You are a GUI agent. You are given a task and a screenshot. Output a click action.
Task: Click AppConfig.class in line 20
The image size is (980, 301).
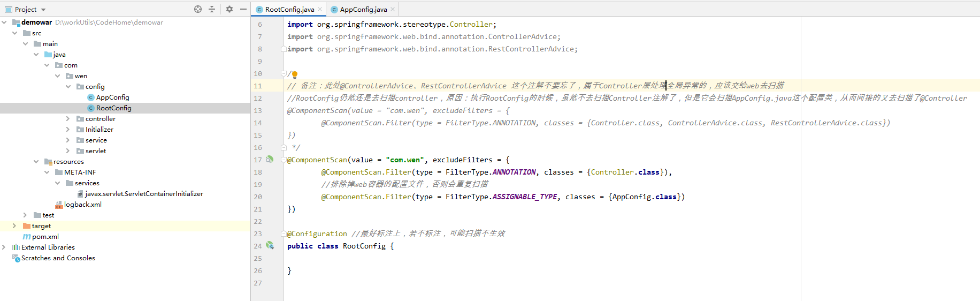point(644,197)
